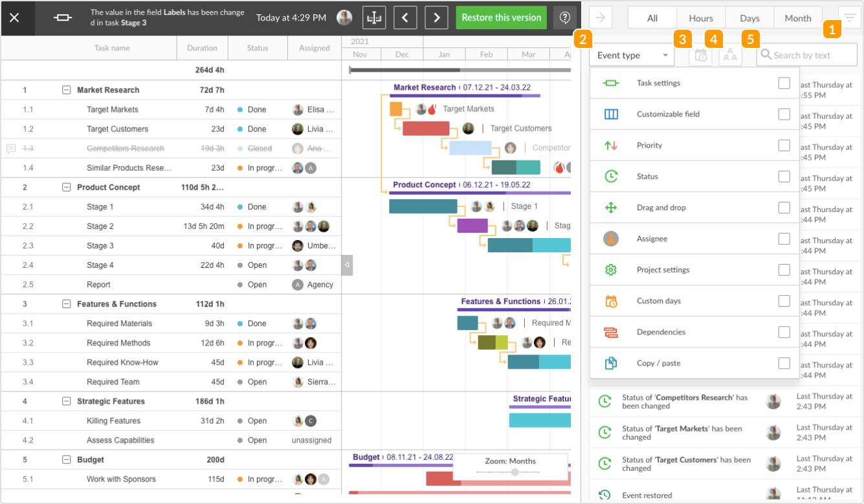The image size is (864, 504).
Task: Click the version comparison icon in the header
Action: pos(374,17)
